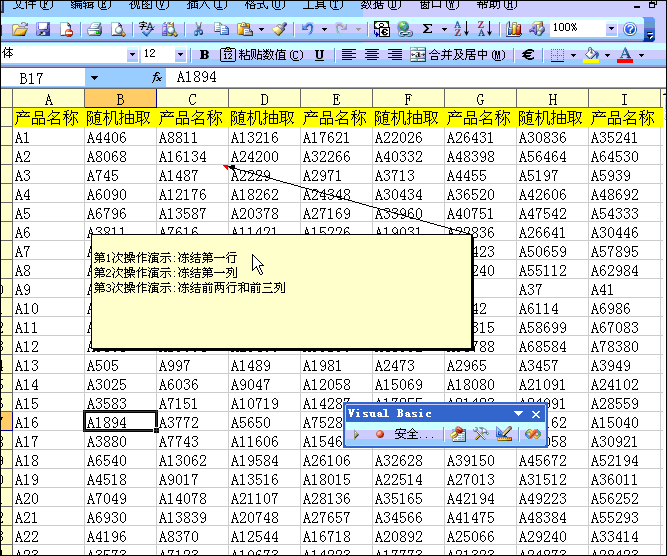
Task: Click the Save icon in the toolbar
Action: tap(44, 30)
